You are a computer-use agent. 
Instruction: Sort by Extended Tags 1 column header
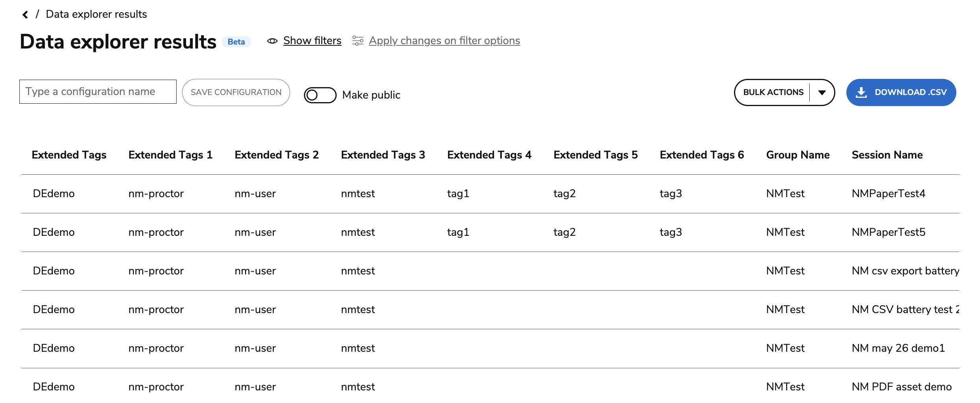170,155
